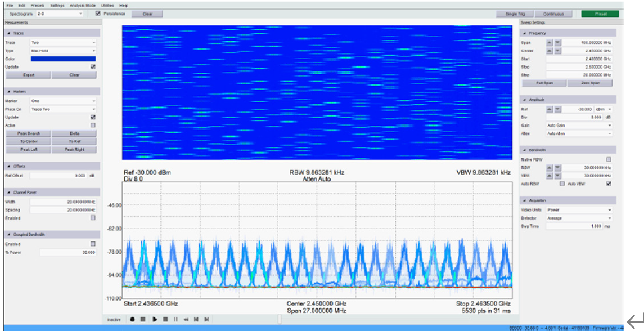Click the Peak Search button

[x=28, y=133]
